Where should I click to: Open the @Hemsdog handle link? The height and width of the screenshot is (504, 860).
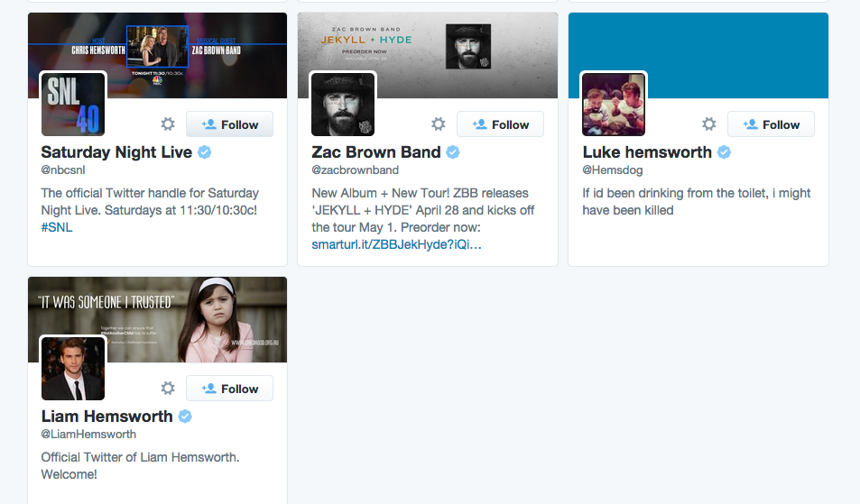(612, 170)
